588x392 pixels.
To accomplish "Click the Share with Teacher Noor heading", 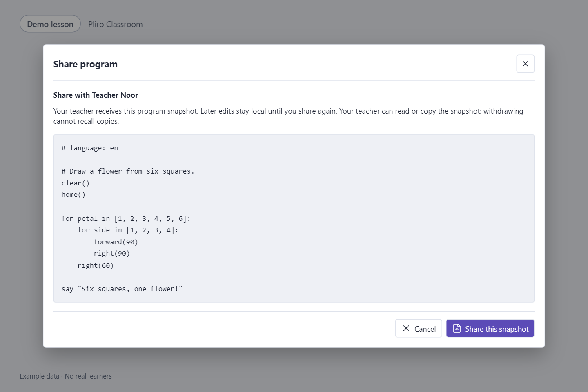I will point(96,95).
